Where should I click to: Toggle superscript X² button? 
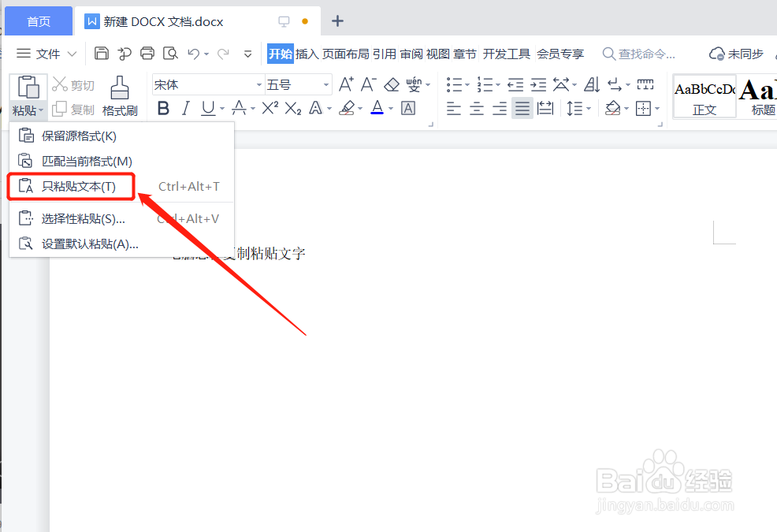tap(270, 108)
